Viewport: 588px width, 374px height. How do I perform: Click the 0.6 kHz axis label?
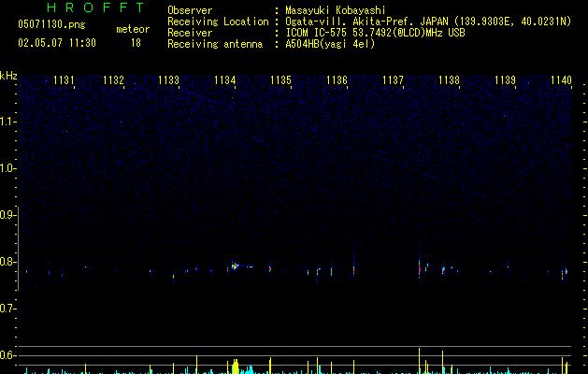[7, 355]
